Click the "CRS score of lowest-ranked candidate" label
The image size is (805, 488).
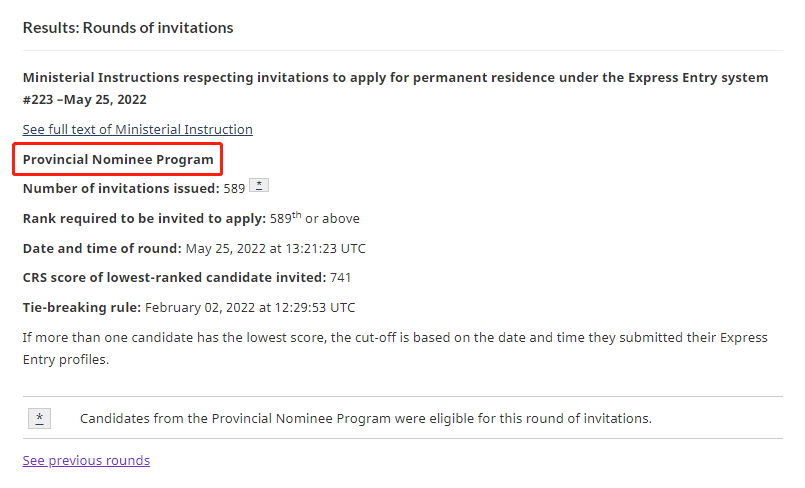click(174, 278)
